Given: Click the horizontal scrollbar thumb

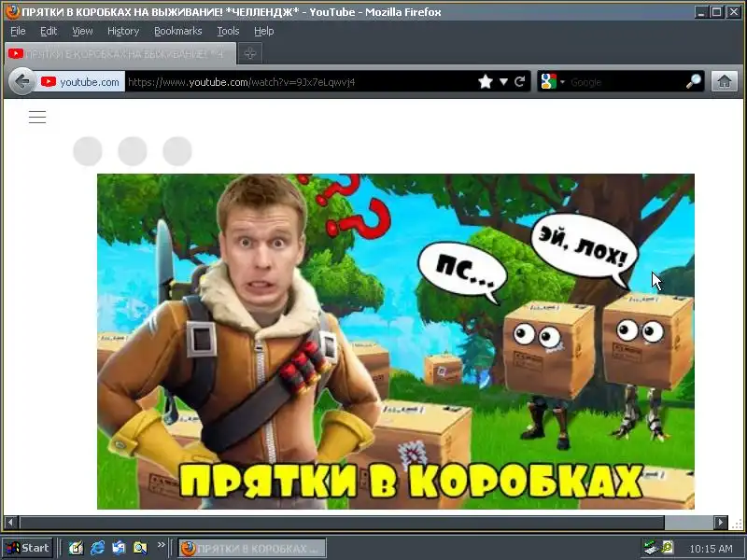Looking at the screenshot, I should click(x=342, y=523).
